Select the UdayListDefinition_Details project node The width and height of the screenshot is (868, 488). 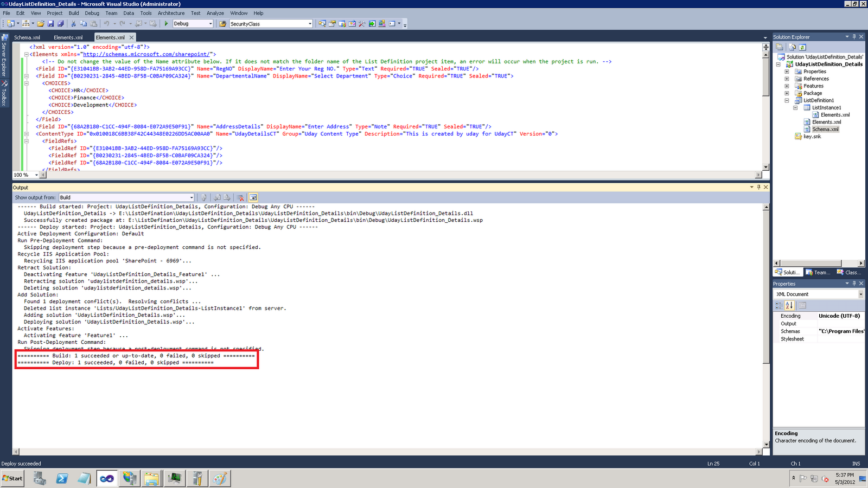coord(829,64)
